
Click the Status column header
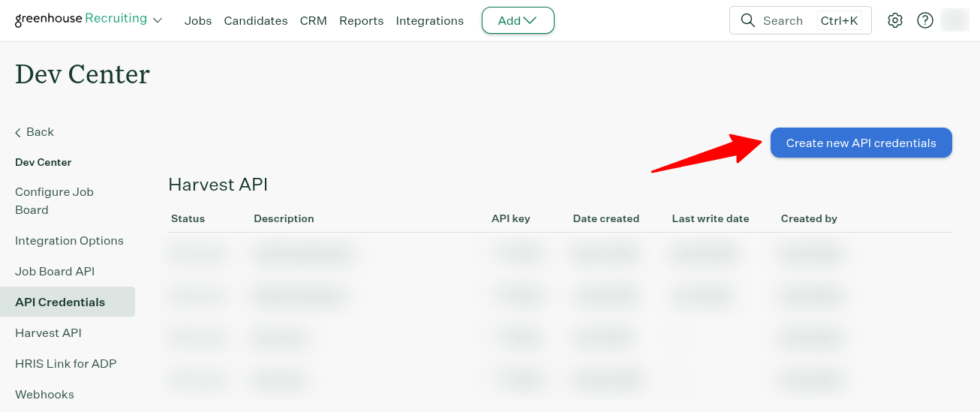click(x=188, y=218)
